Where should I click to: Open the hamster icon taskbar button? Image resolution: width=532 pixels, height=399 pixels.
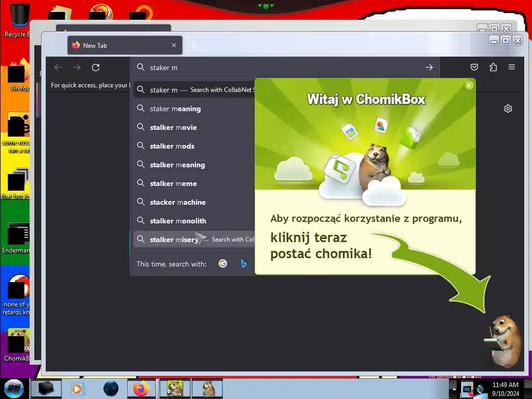pyautogui.click(x=208, y=389)
